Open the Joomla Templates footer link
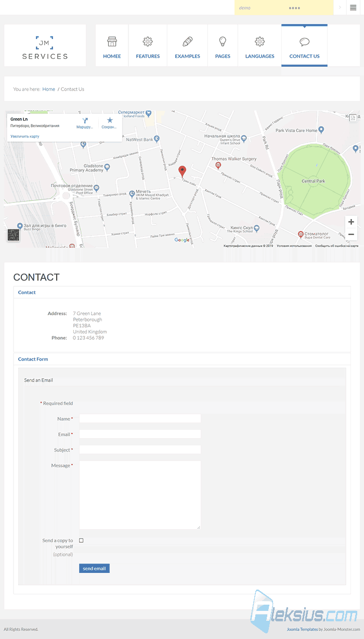Image resolution: width=364 pixels, height=639 pixels. (x=302, y=629)
